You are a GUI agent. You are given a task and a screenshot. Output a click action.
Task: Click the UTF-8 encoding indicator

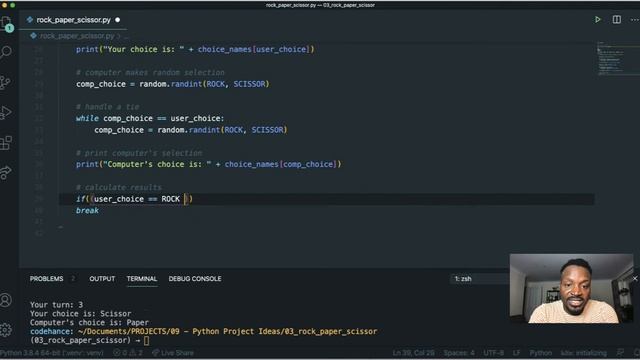coord(493,353)
